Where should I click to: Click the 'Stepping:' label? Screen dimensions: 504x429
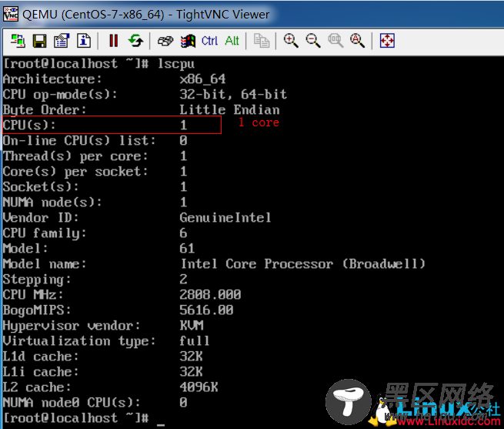pyautogui.click(x=37, y=280)
